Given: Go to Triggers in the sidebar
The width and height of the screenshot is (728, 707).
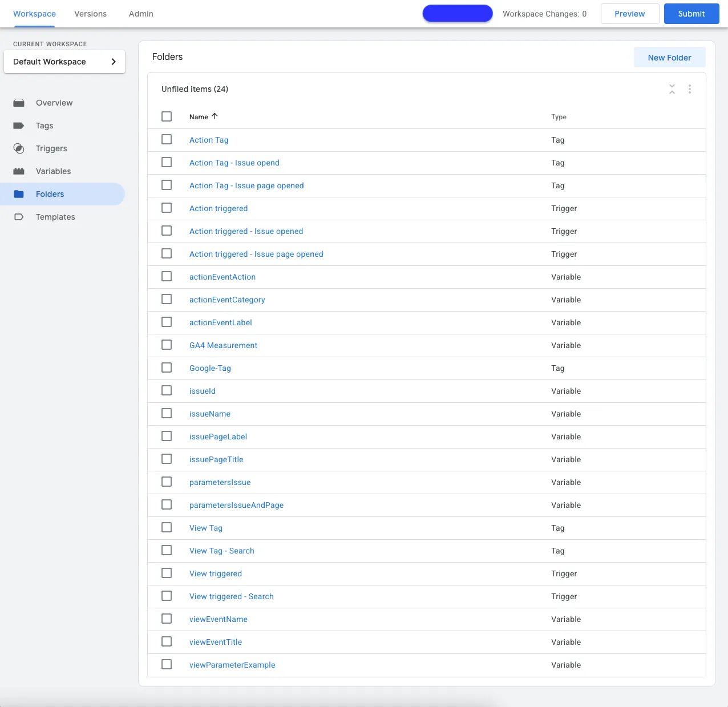Looking at the screenshot, I should 51,148.
